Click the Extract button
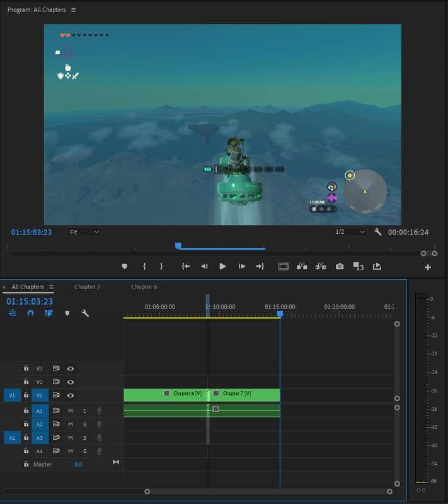 click(x=321, y=266)
